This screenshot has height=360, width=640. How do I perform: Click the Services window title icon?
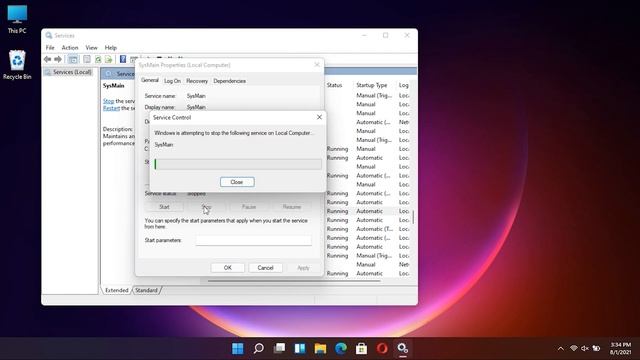point(49,36)
